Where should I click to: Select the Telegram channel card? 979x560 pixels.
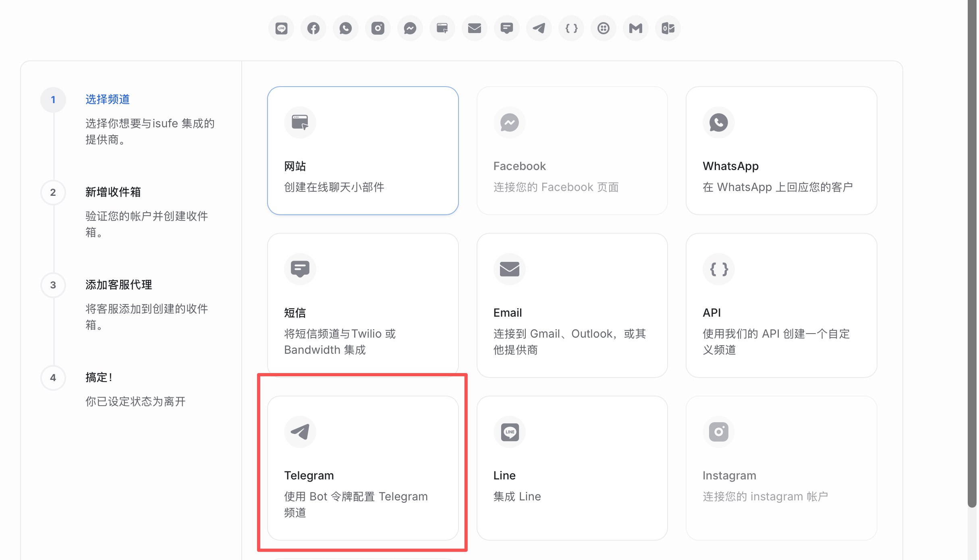(363, 467)
